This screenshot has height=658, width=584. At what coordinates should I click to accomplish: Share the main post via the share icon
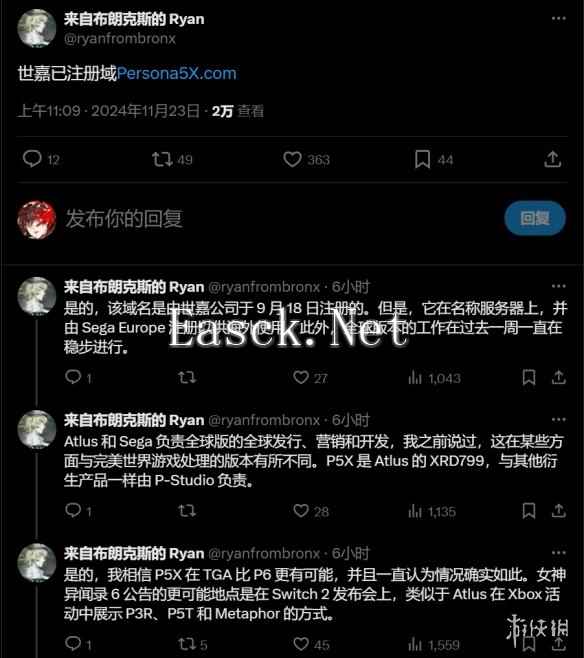point(553,159)
